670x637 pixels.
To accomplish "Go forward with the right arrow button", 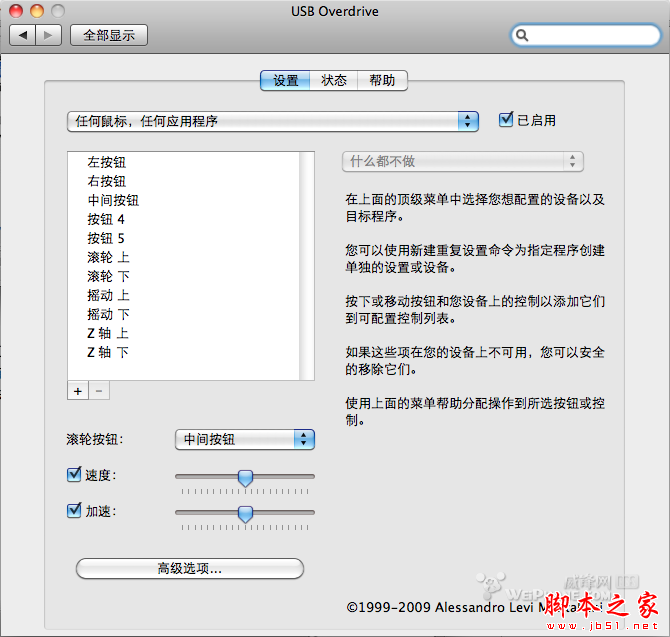I will 49,35.
